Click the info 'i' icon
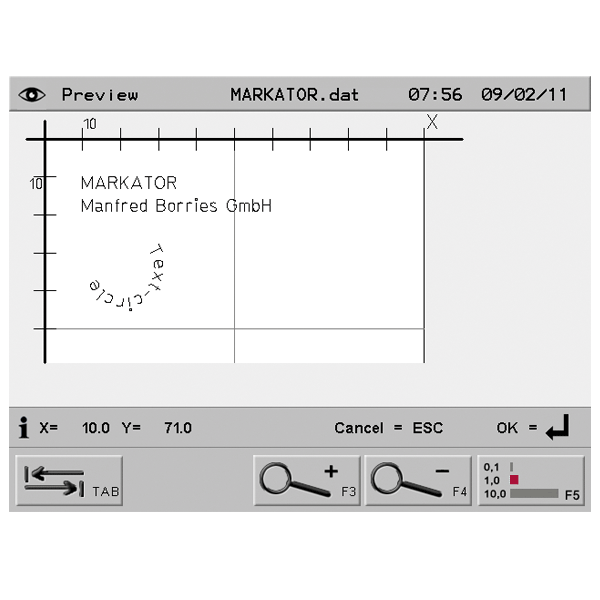The image size is (600, 600). click(x=24, y=428)
